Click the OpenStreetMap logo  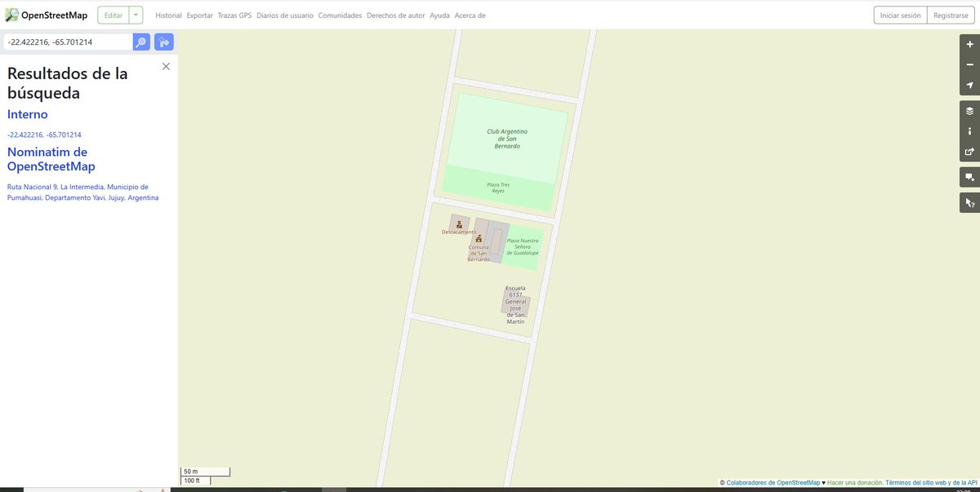(49, 14)
